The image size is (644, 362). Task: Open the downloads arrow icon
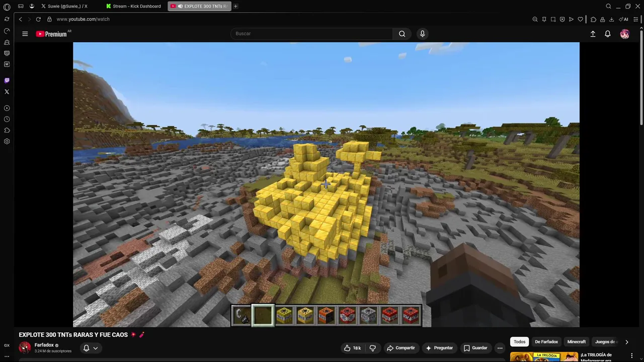(x=611, y=19)
